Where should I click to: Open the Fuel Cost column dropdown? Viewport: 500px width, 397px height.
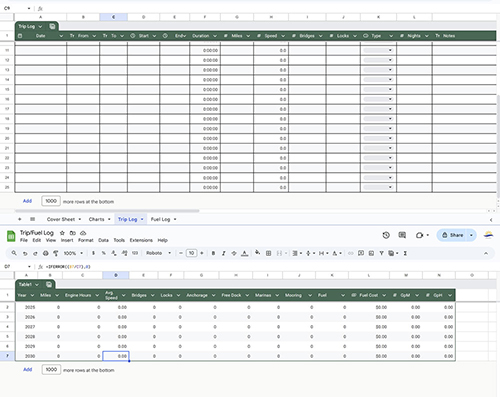384,295
